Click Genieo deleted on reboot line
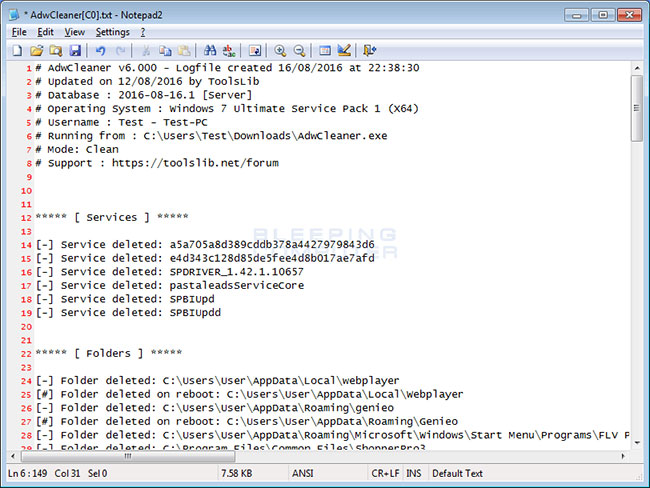Screen dimensions: 650x488 [247, 422]
